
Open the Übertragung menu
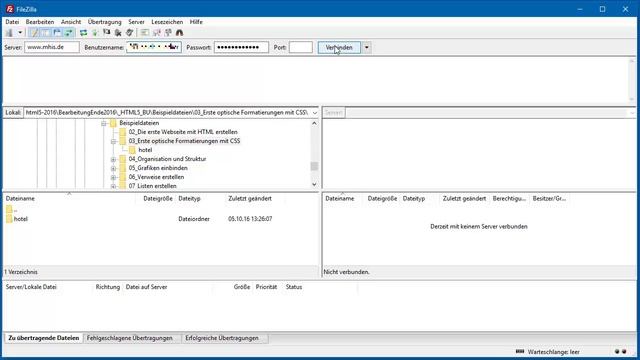point(104,22)
